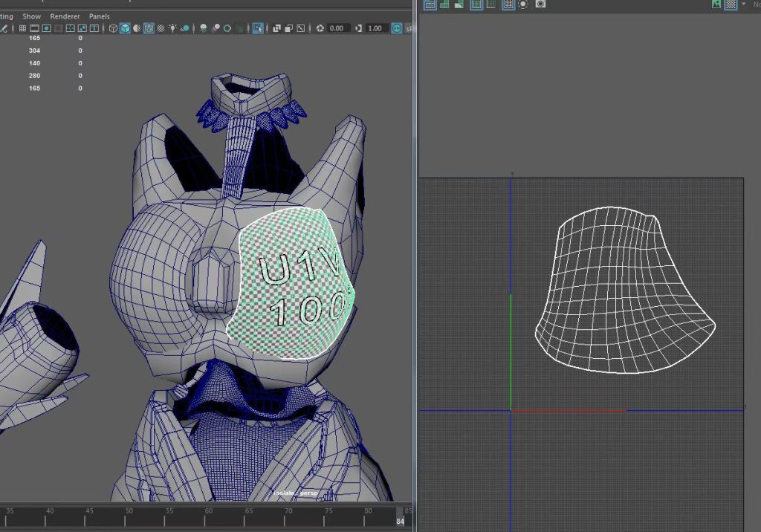
Task: Take a UV snapshot with camera icon
Action: click(x=541, y=4)
